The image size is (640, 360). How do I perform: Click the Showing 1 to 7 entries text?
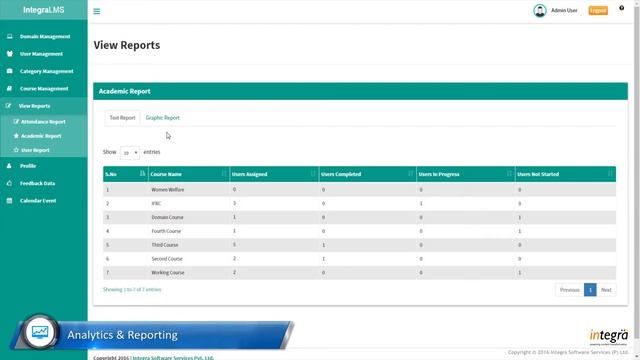(x=132, y=289)
